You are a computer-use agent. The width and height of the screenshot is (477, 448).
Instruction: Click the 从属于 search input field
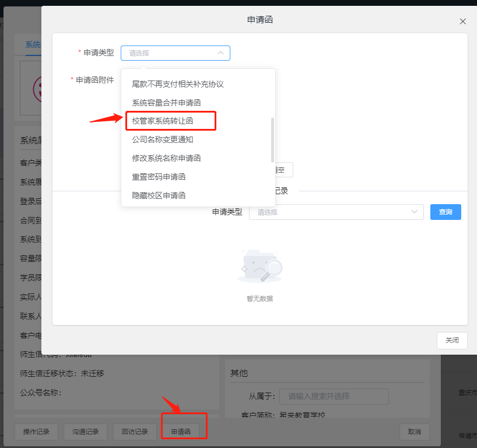[x=334, y=396]
